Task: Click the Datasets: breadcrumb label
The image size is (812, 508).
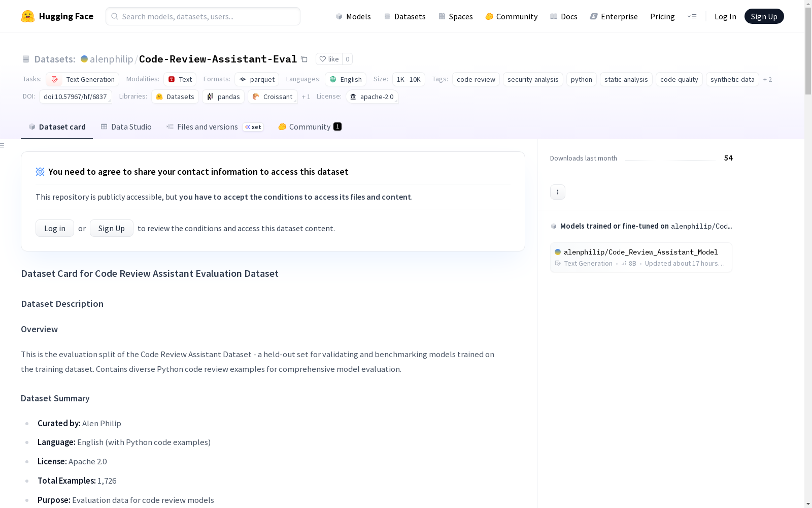Action: click(x=55, y=59)
